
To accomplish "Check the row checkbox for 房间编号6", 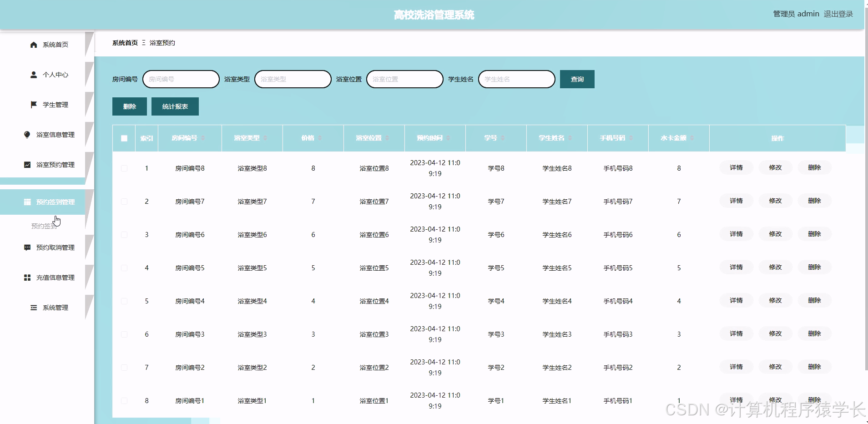I will coord(124,235).
